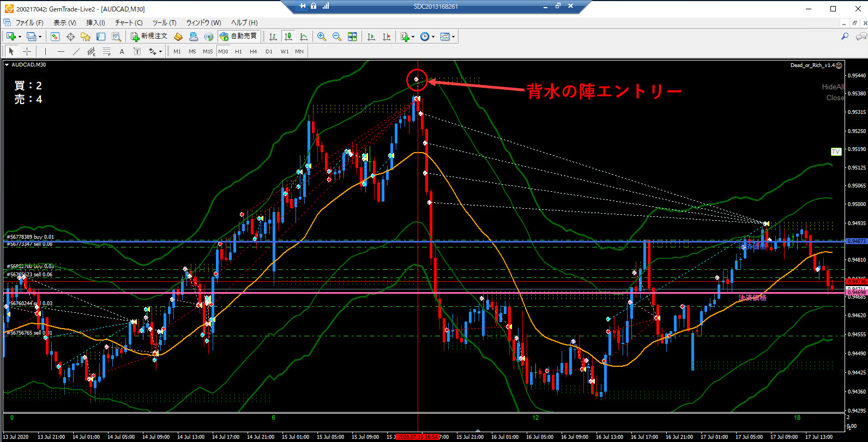Open the Navigator panel star-folder icon

86,37
